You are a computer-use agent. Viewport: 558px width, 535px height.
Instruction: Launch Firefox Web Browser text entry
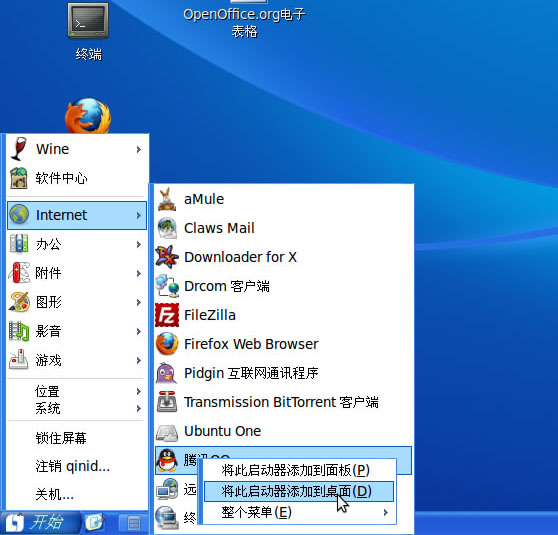[x=251, y=344]
